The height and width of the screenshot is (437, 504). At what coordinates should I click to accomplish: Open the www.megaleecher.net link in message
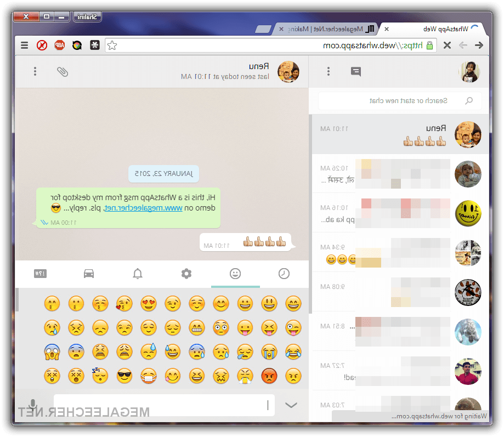143,208
